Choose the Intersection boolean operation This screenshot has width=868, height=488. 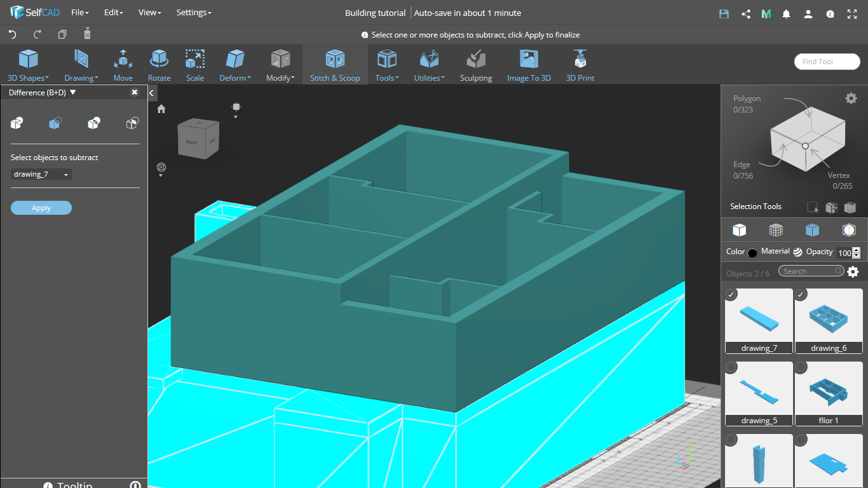94,123
